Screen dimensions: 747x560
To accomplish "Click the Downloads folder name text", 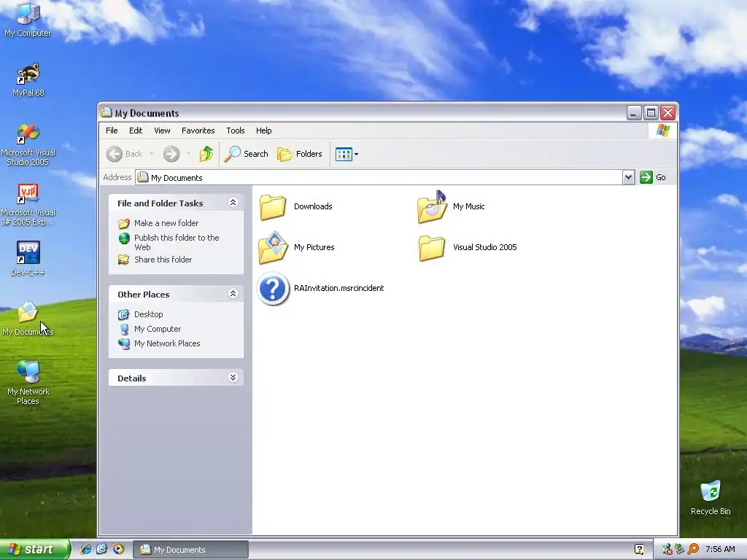I will (x=313, y=206).
